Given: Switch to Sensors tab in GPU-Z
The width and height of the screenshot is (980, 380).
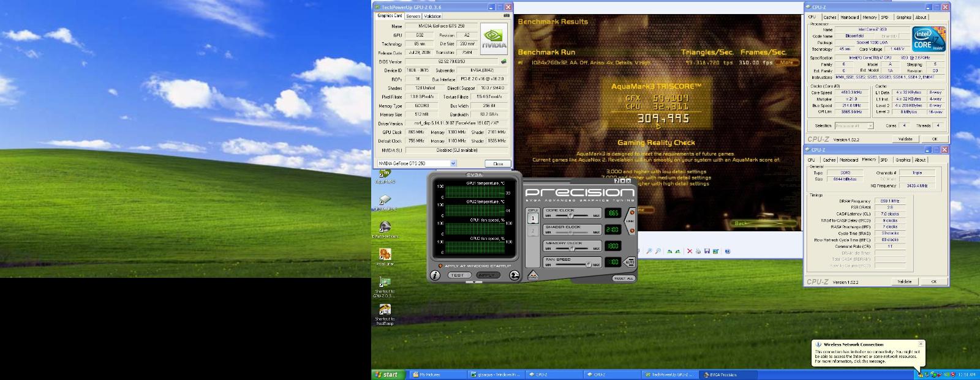Looking at the screenshot, I should [x=413, y=16].
